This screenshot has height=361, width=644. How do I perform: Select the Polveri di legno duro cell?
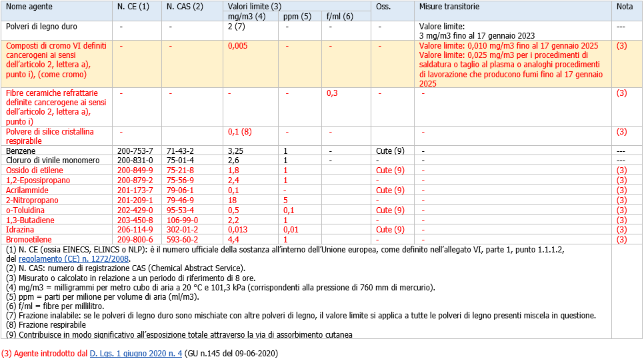[x=41, y=27]
